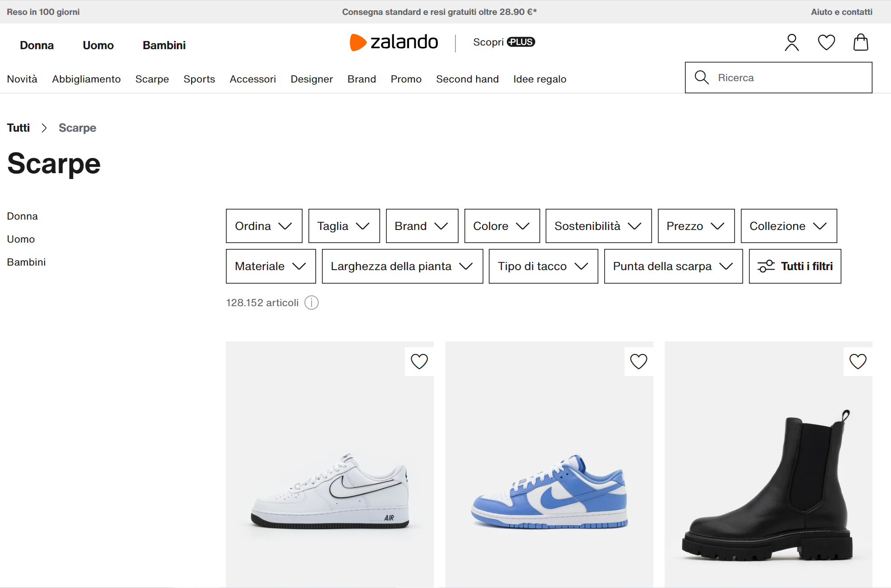Open the Designer menu

coord(312,79)
